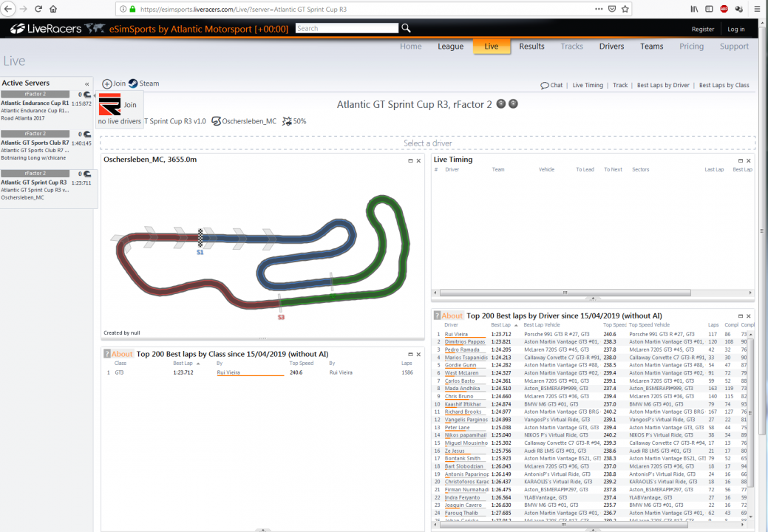The width and height of the screenshot is (768, 532).
Task: Click the circled plus Join icon
Action: [107, 84]
